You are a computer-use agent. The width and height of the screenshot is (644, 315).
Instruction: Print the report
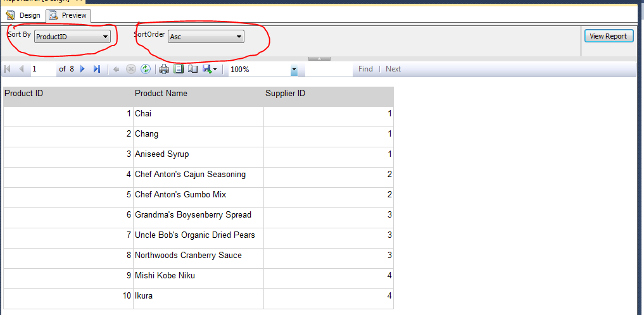[164, 70]
